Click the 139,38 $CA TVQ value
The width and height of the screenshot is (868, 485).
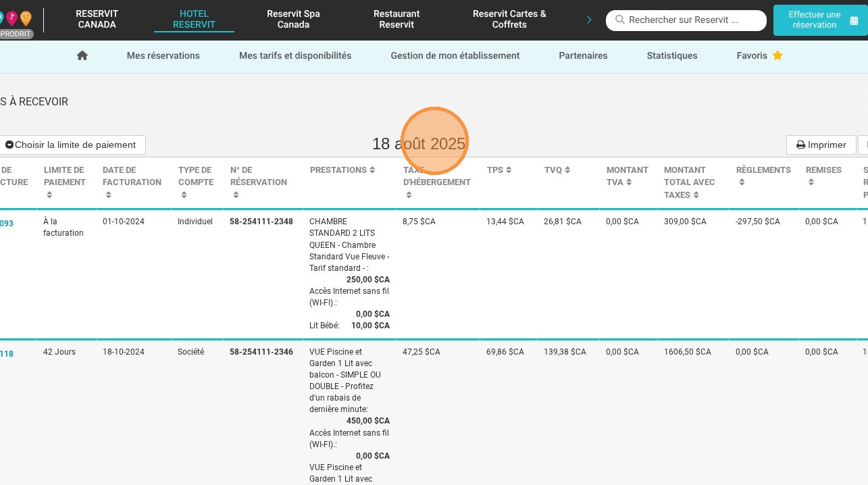coord(565,352)
